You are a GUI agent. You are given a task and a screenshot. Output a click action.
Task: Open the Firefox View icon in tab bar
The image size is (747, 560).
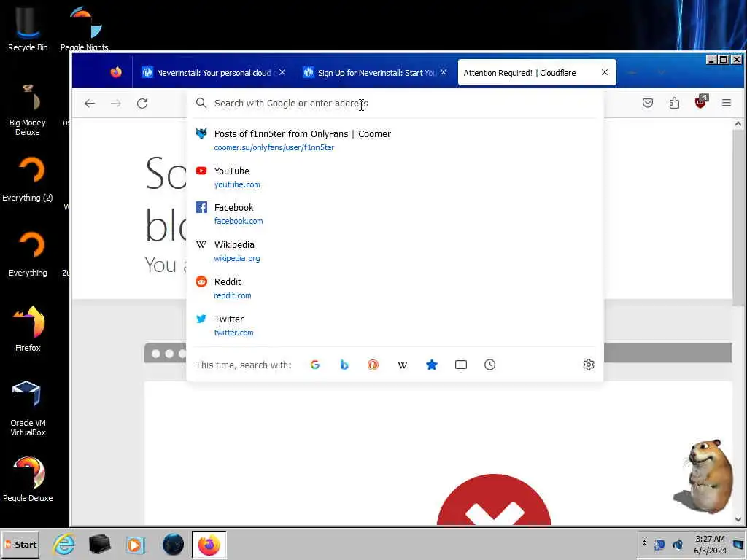click(x=116, y=72)
